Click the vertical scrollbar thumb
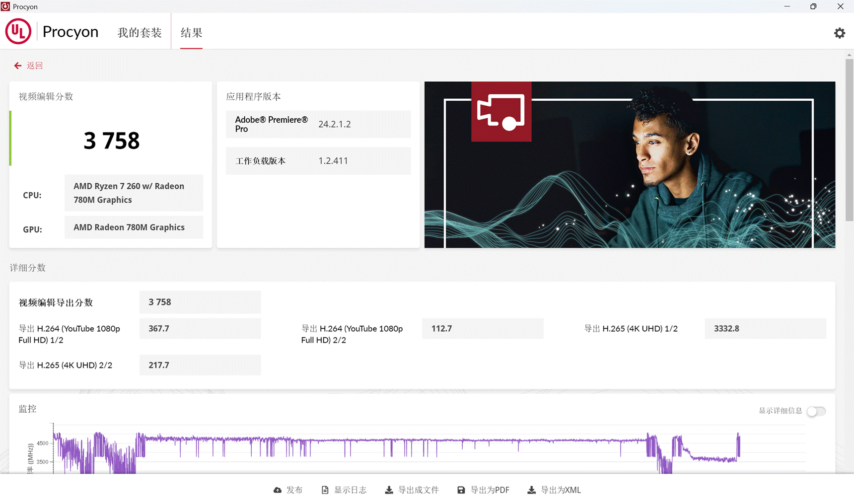 [849, 139]
